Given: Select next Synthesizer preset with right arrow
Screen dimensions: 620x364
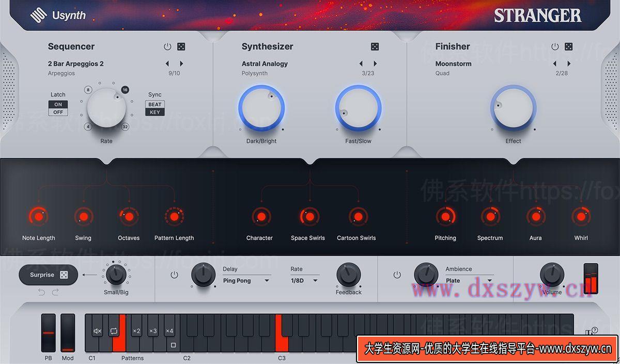Looking at the screenshot, I should (375, 64).
